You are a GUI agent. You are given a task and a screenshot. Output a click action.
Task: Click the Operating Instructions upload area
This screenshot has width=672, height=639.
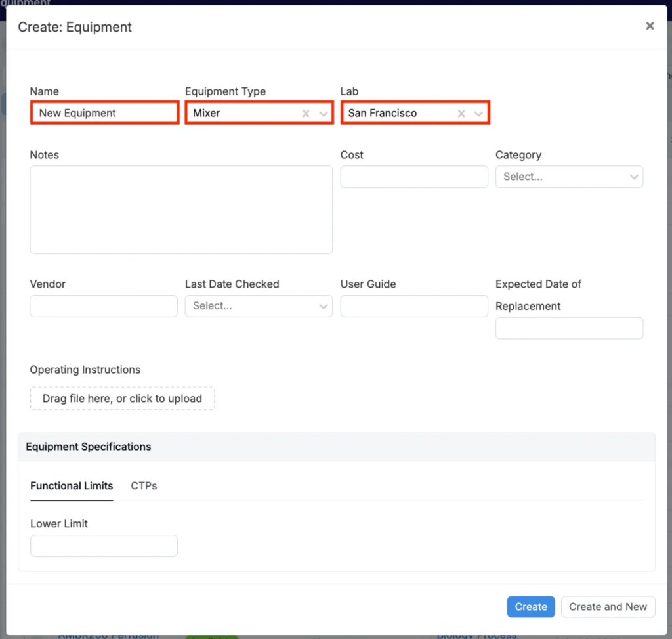[x=122, y=399]
